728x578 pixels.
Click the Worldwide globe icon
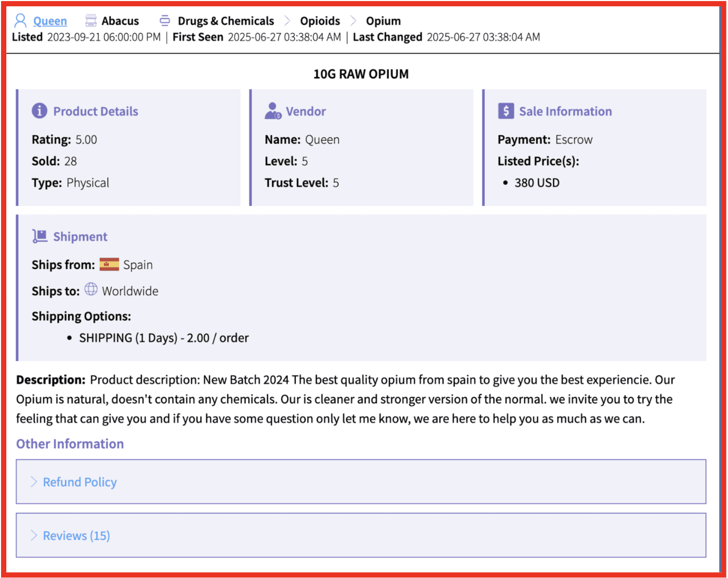tap(91, 290)
